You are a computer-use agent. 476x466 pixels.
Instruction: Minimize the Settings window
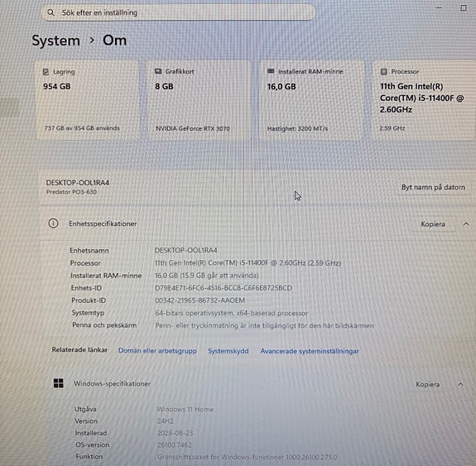439,8
